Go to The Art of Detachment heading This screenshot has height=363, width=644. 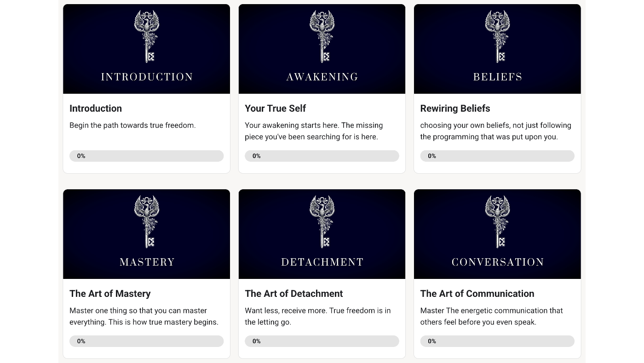(293, 294)
